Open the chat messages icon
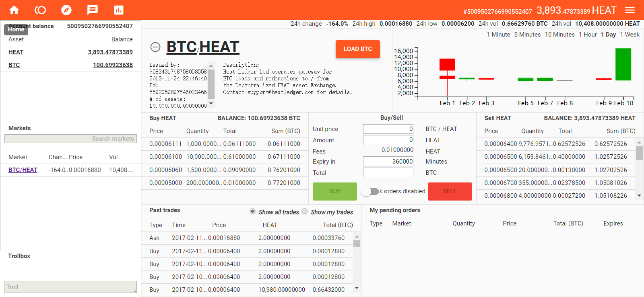The height and width of the screenshot is (297, 644). coord(93,10)
